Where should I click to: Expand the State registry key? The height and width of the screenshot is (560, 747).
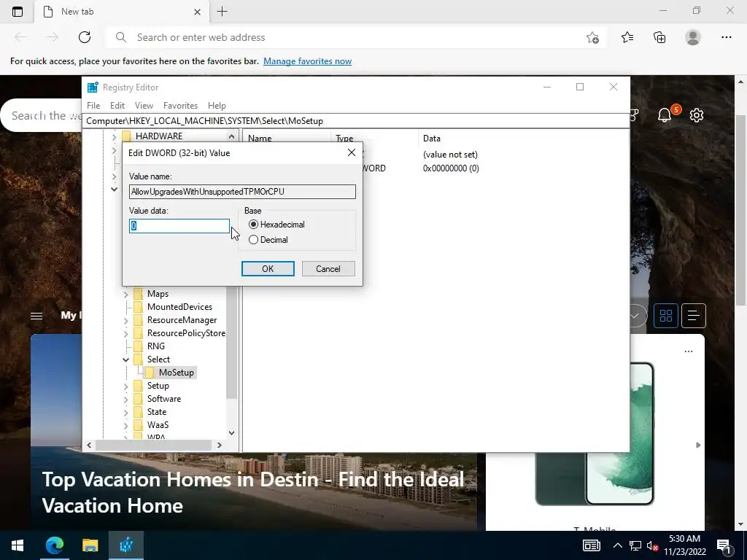coord(125,412)
